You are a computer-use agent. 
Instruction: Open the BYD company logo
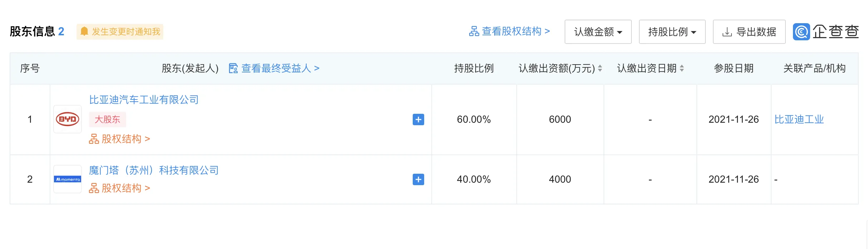tap(68, 119)
